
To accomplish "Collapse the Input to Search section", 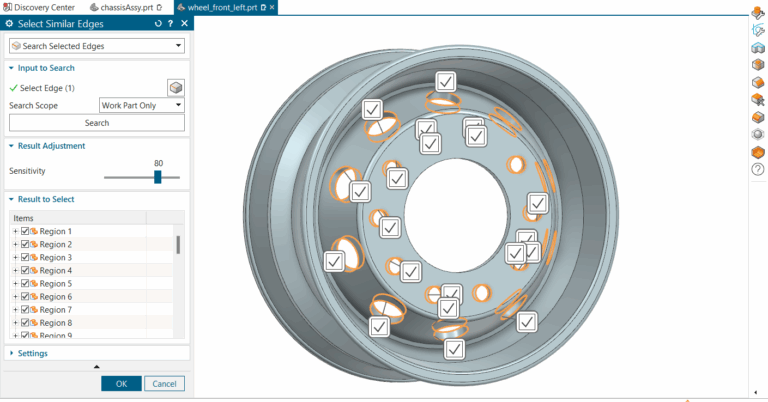I will pyautogui.click(x=11, y=68).
